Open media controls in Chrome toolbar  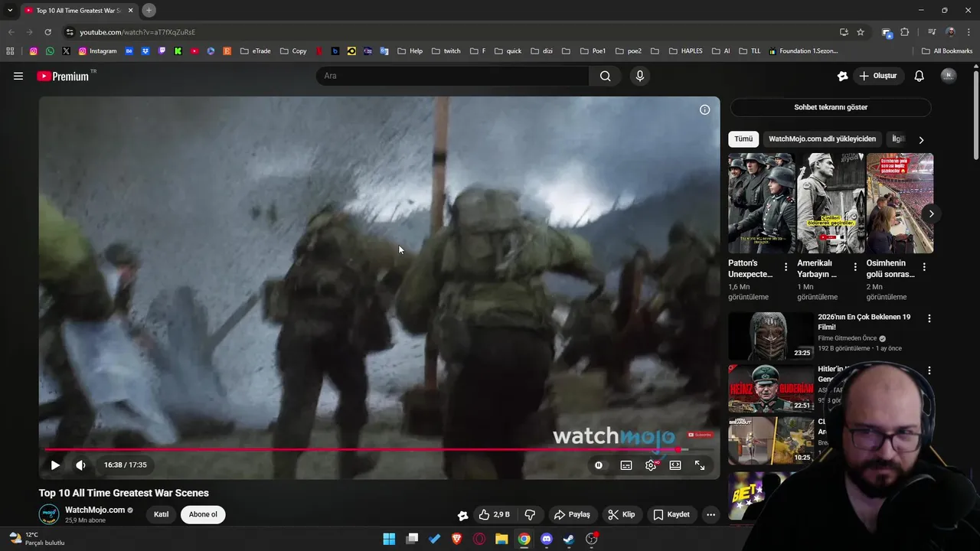[x=932, y=32]
